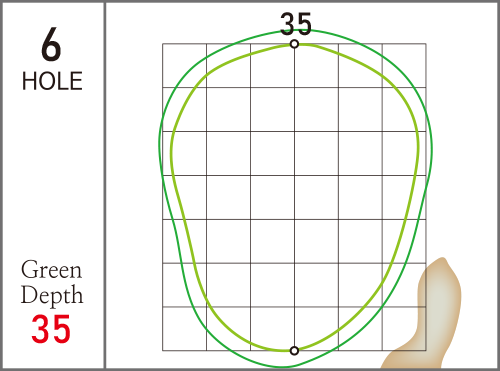The height and width of the screenshot is (371, 500).
Task: Click the grid cell overlapped by the bunker
Action: pyautogui.click(x=404, y=329)
